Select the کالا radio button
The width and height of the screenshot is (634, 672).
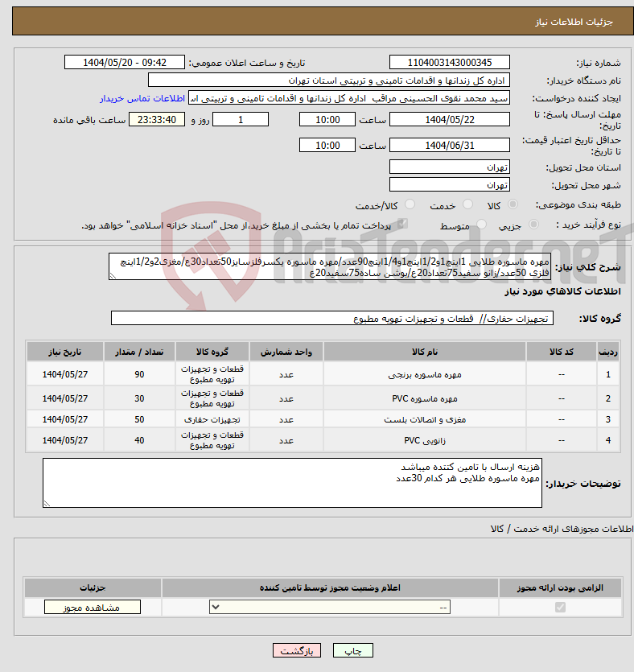pyautogui.click(x=513, y=205)
